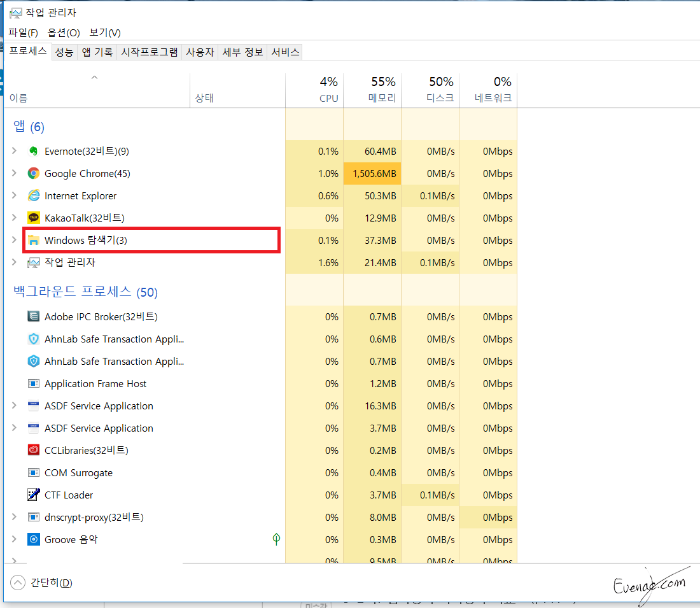Expand the Groove 음악 process row
700x608 pixels.
pos(14,539)
